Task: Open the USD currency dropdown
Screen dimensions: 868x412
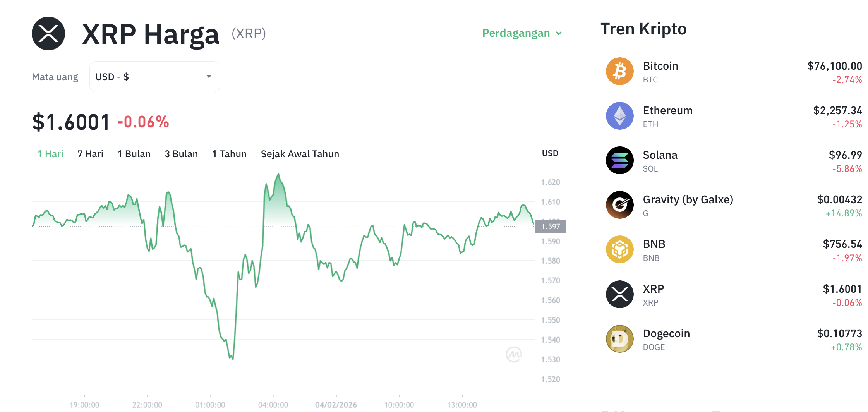Action: pos(154,76)
